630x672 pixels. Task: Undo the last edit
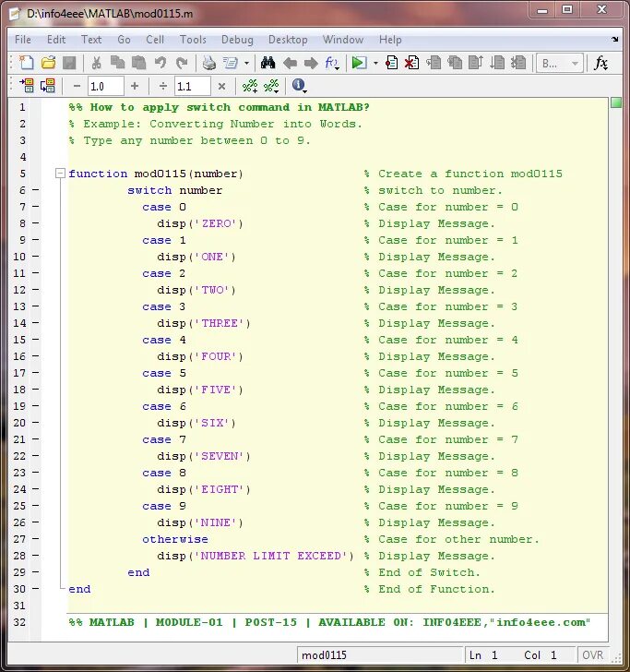click(160, 63)
